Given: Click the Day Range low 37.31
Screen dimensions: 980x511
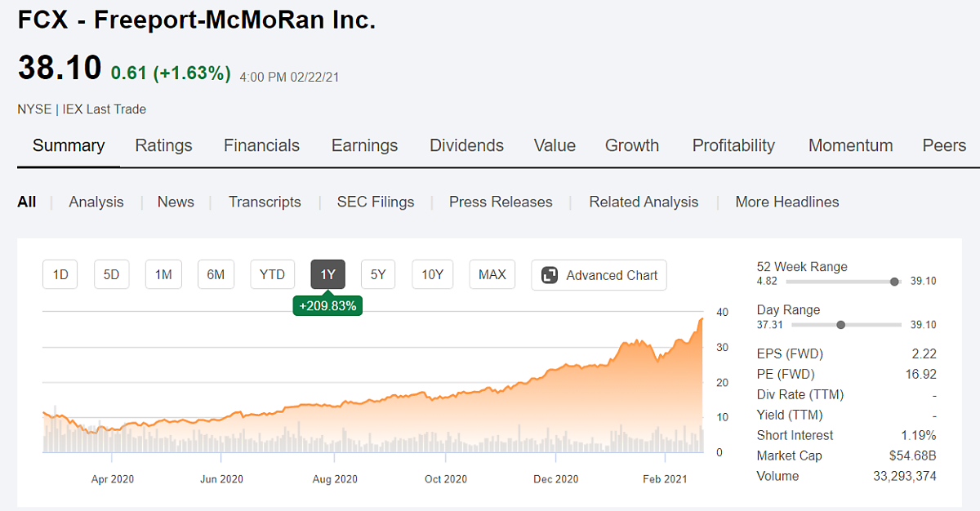Looking at the screenshot, I should click(770, 324).
